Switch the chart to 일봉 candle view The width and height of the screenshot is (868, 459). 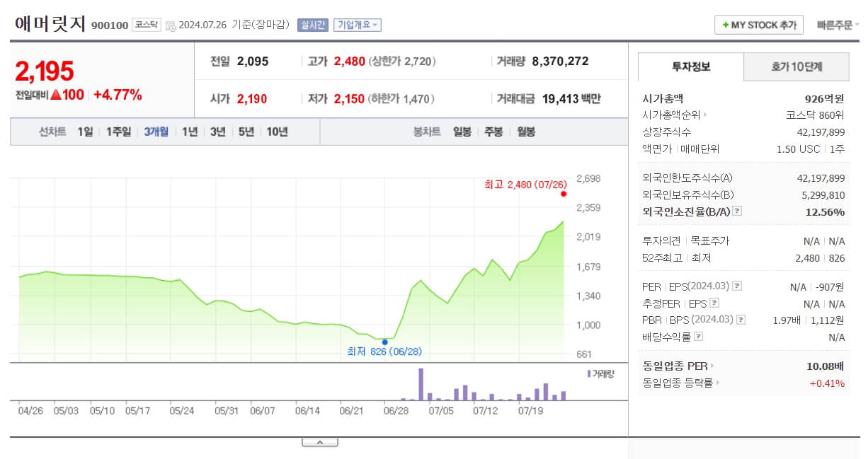(x=461, y=131)
